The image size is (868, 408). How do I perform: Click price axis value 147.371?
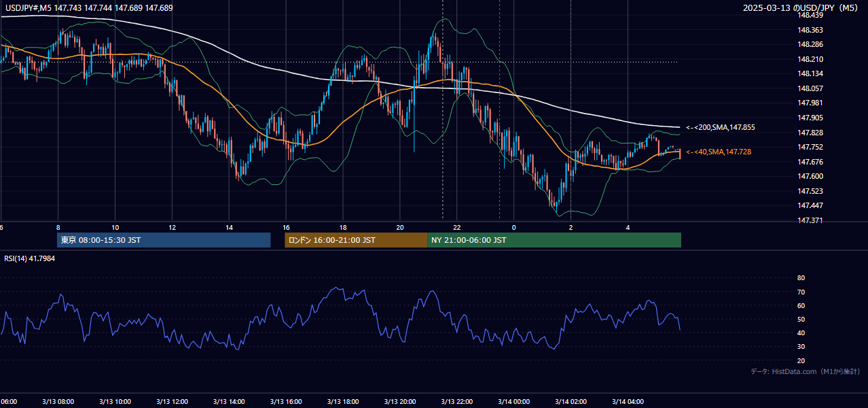(x=812, y=220)
